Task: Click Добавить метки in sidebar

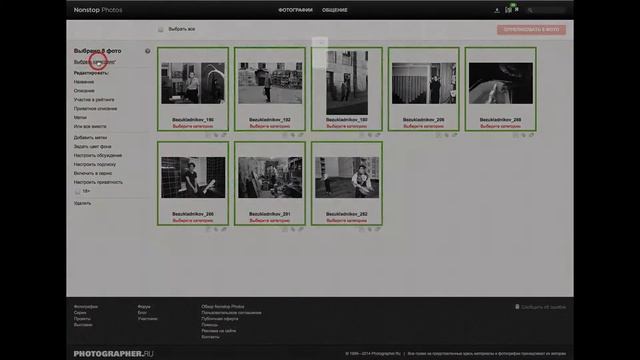Action: [90, 138]
